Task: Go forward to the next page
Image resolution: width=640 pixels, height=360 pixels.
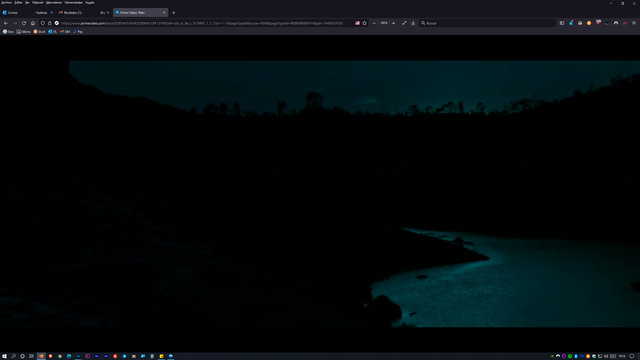Action: point(15,23)
